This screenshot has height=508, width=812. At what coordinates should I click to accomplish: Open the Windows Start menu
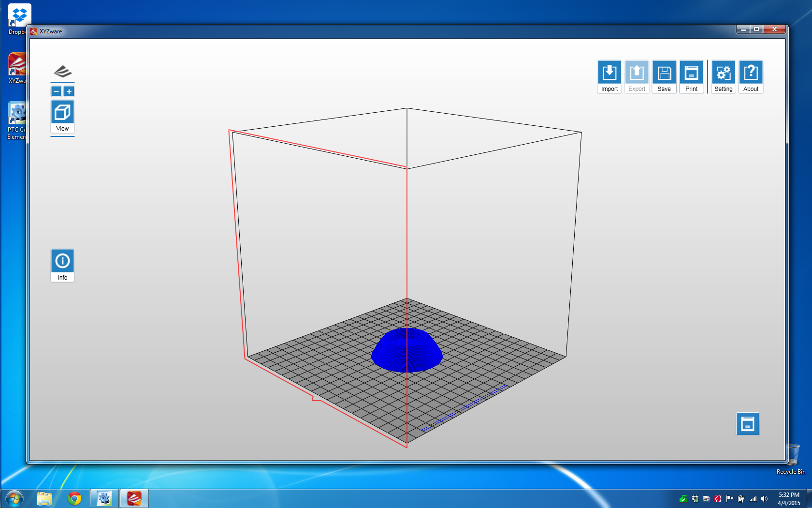[x=14, y=498]
